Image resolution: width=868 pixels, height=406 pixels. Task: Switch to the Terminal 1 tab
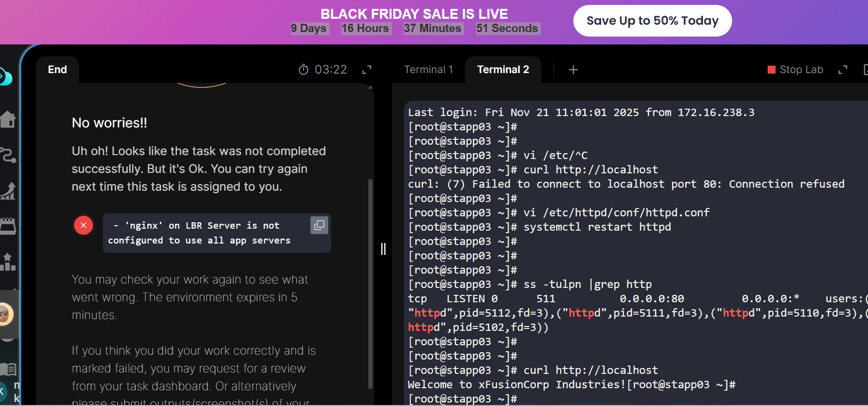coord(429,70)
